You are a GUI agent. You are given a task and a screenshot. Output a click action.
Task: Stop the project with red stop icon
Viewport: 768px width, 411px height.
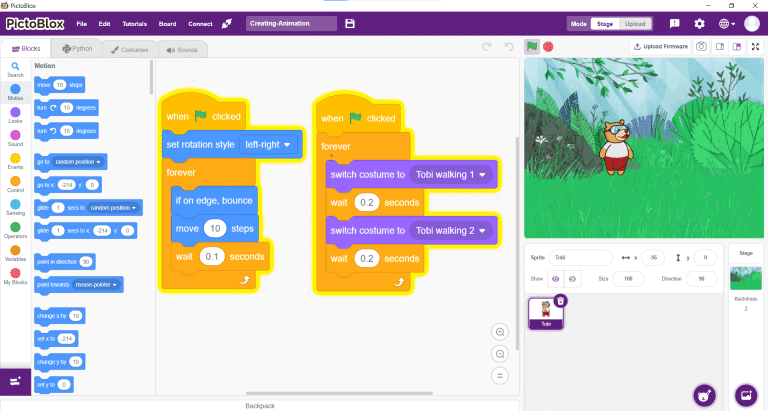click(x=548, y=47)
